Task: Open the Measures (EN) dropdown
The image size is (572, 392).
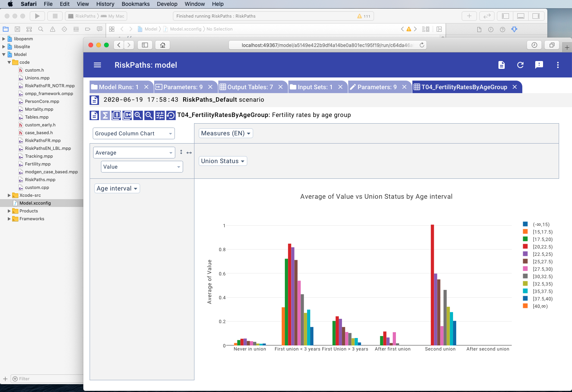Action: 226,133
